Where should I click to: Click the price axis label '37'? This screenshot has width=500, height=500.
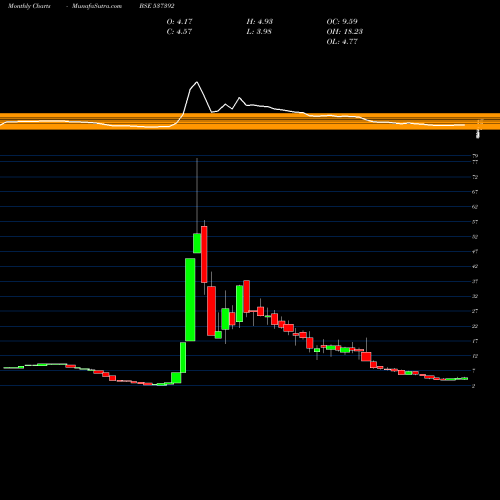point(475,281)
